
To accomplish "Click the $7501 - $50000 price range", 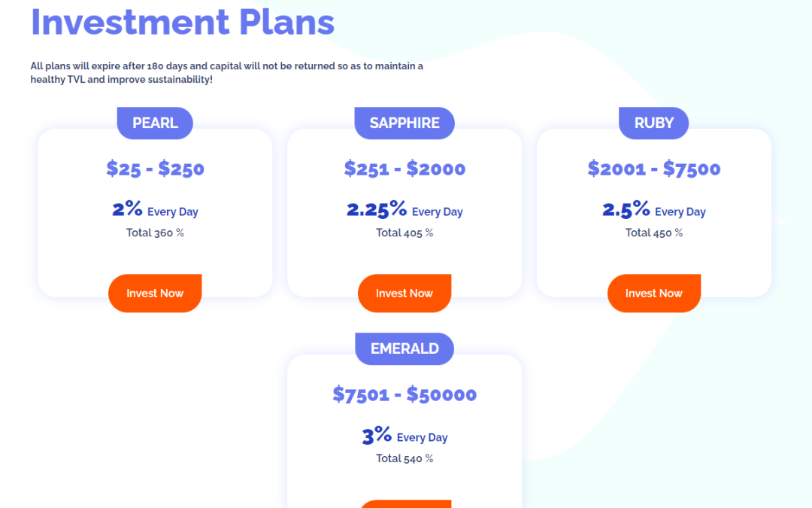I will (x=404, y=394).
